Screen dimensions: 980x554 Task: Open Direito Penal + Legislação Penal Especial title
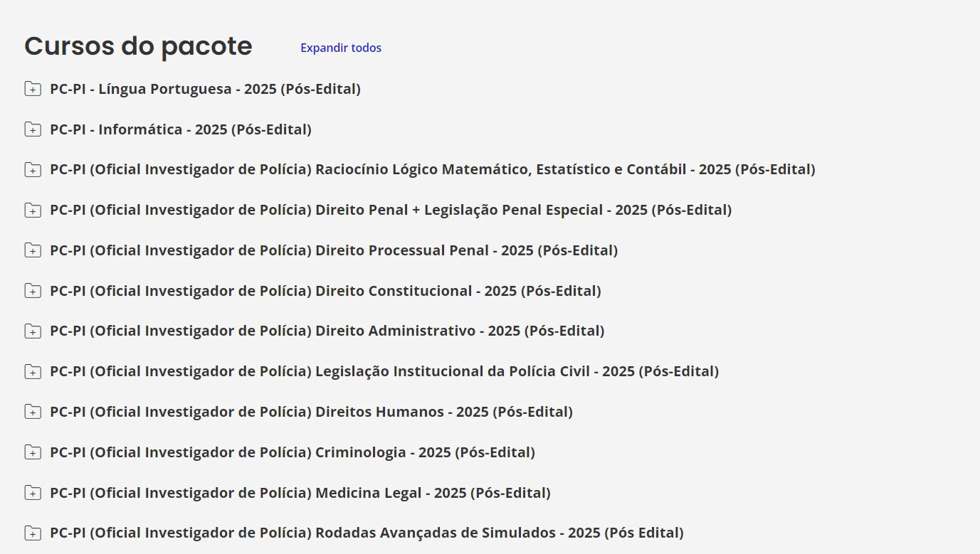pyautogui.click(x=391, y=210)
